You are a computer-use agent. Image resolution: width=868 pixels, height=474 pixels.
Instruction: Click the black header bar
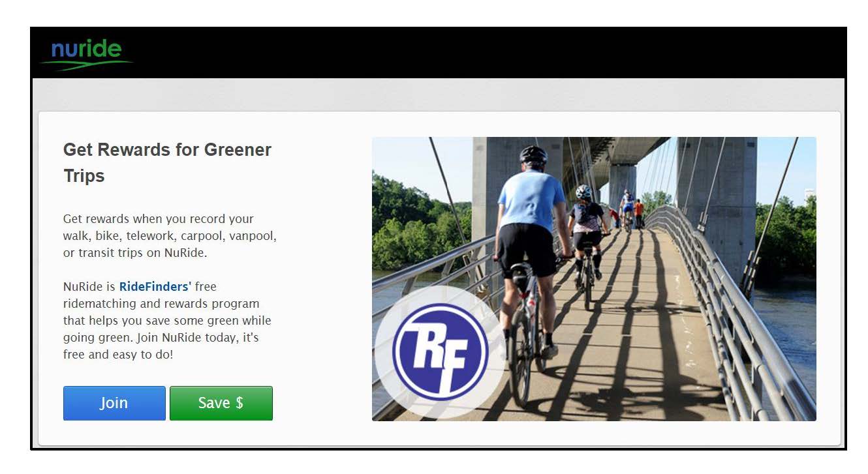coord(439,53)
